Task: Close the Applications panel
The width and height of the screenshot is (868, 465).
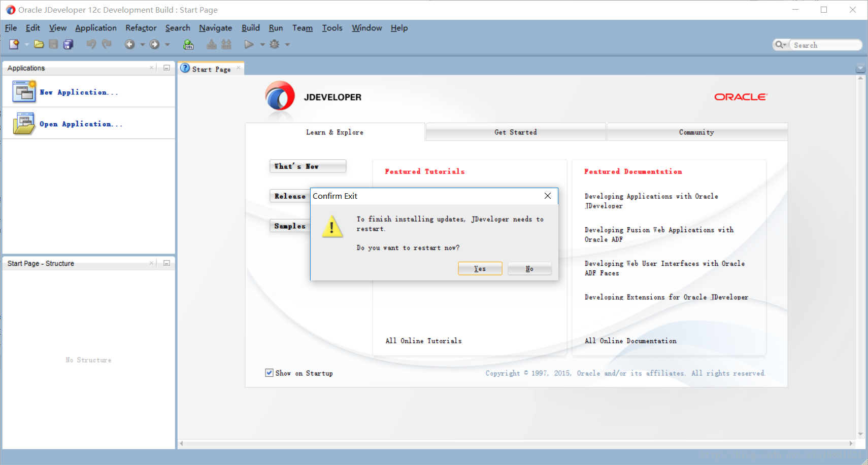Action: point(151,68)
